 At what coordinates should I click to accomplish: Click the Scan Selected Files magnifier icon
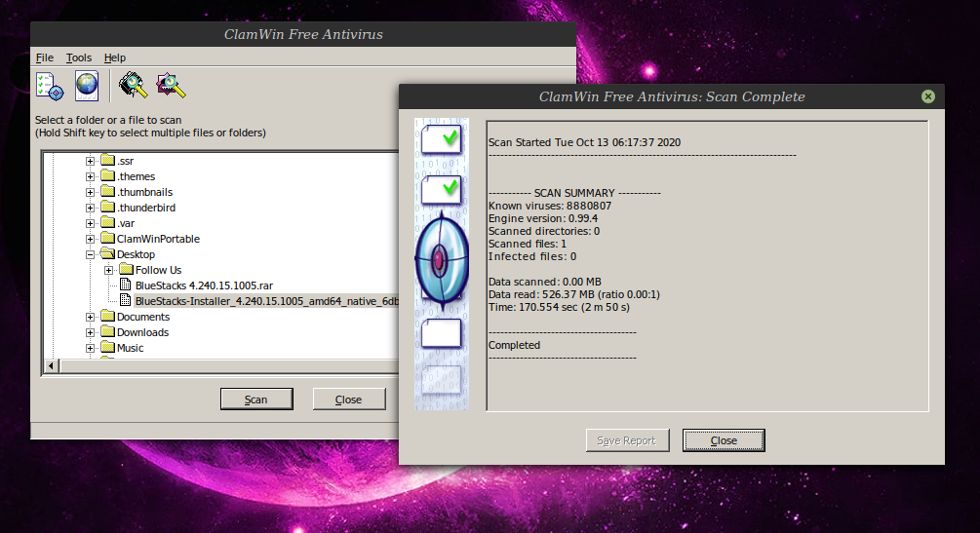pos(171,86)
